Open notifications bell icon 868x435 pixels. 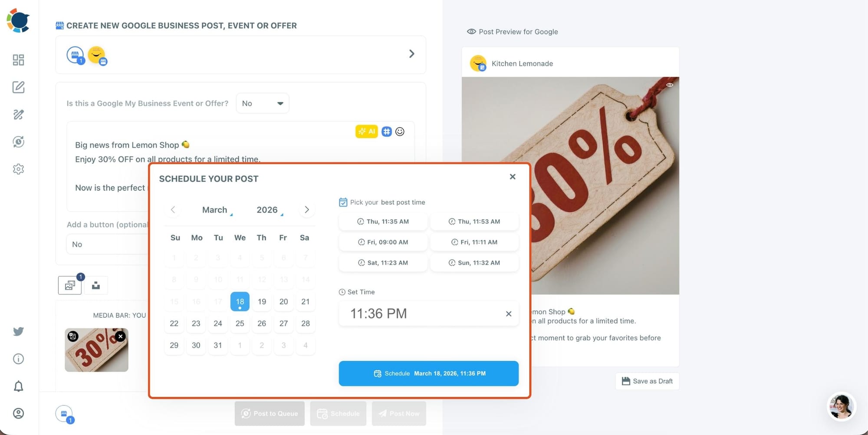[x=18, y=386]
